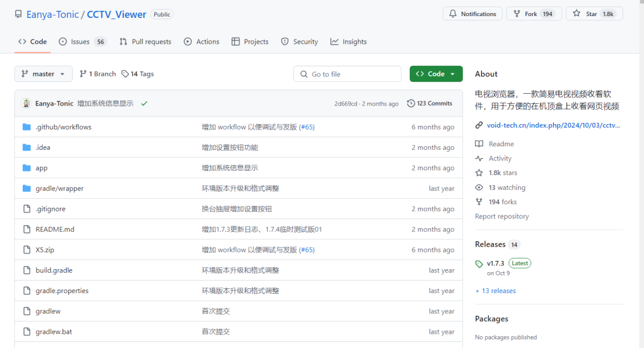Viewport: 644px width, 348px height.
Task: Click the build.gradle file icon
Action: click(x=27, y=270)
